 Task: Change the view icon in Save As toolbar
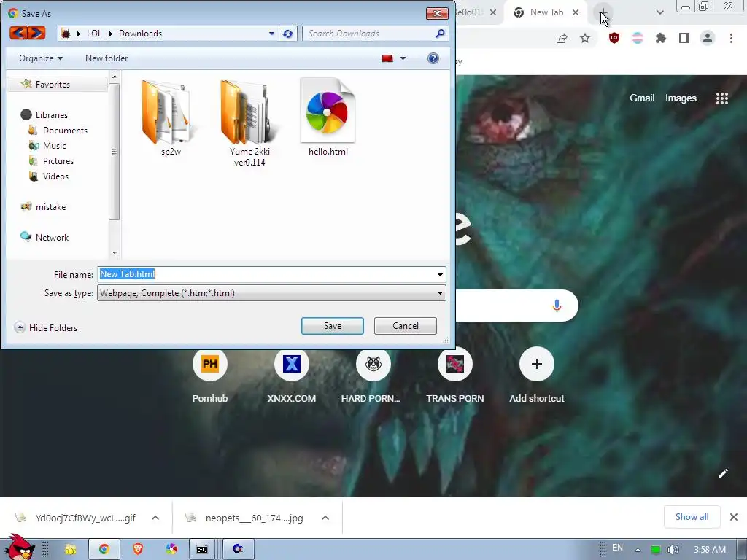387,58
